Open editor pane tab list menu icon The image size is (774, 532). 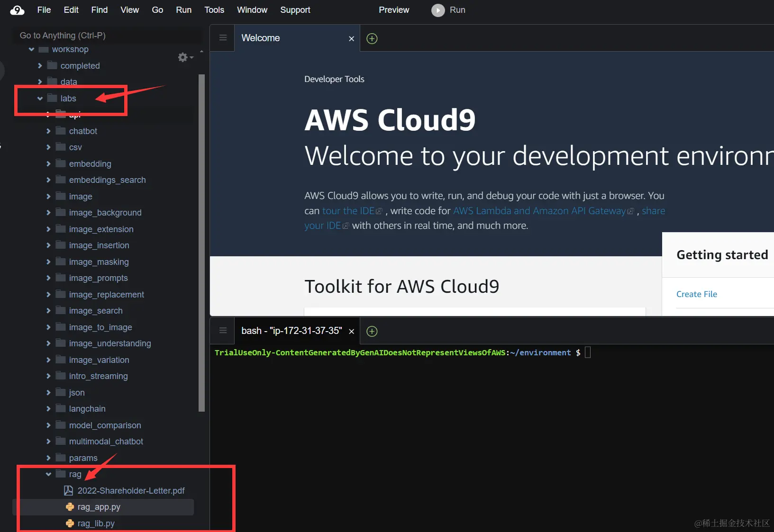coord(223,38)
